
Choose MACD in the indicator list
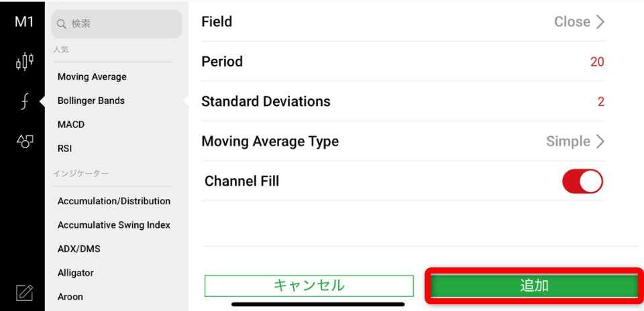[71, 125]
